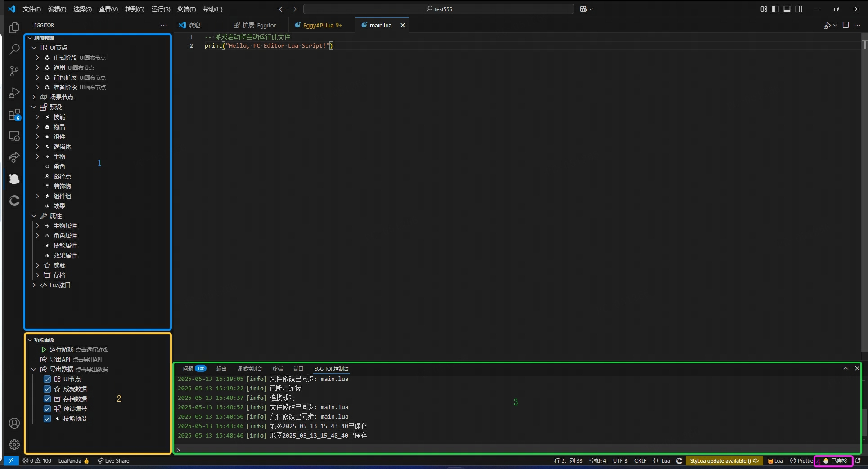The height and width of the screenshot is (469, 868).
Task: Click the editor vertical scrollbar
Action: point(864,180)
